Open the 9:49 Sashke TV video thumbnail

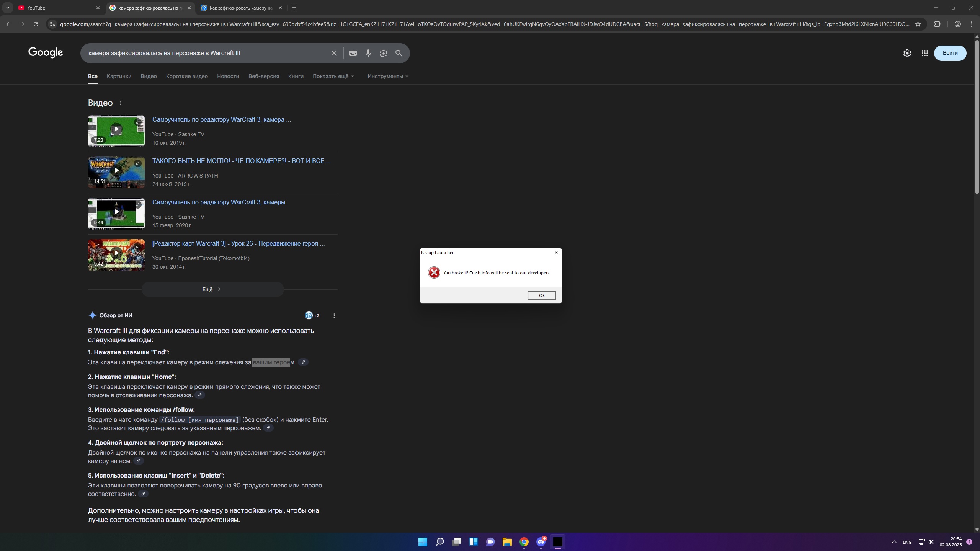coord(116,214)
